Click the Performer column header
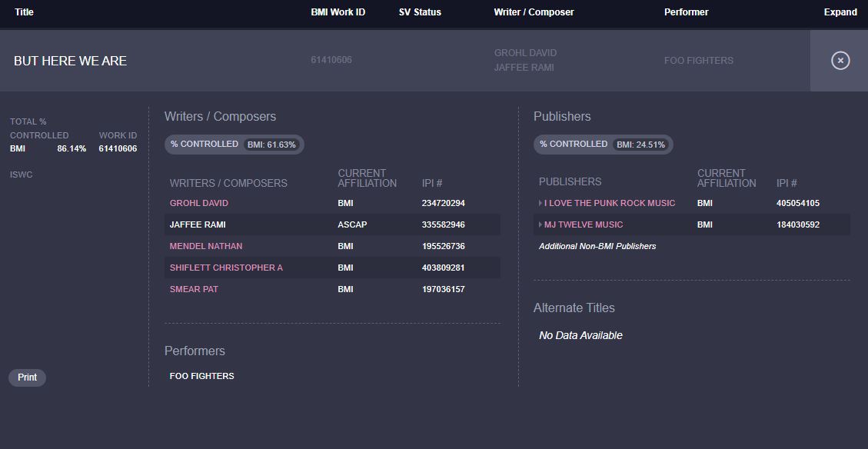 click(x=687, y=12)
